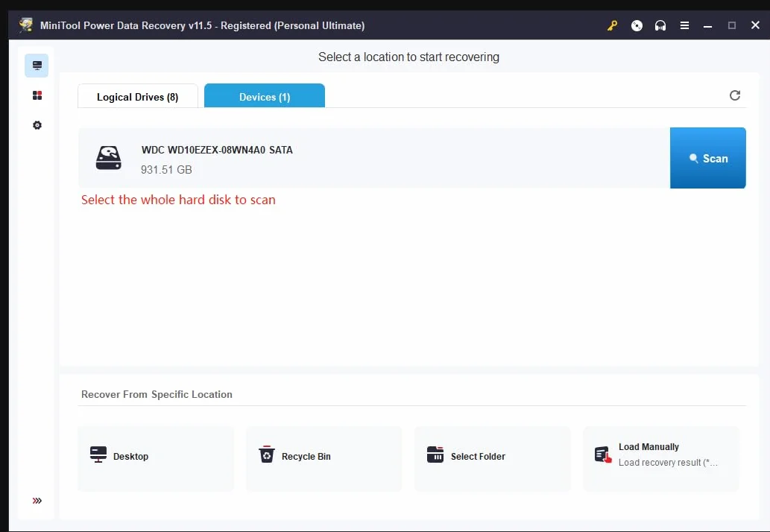This screenshot has width=770, height=532.
Task: Open support via headphones icon
Action: coord(660,25)
